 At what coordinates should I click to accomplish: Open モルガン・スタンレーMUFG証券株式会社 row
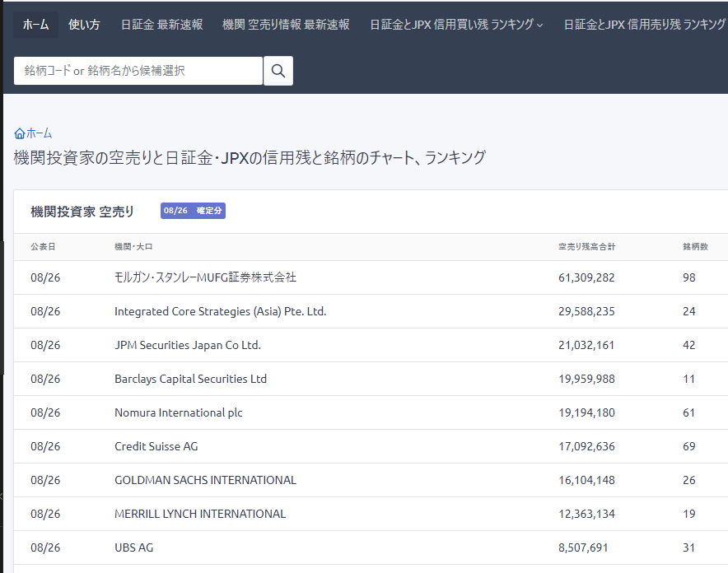(x=205, y=277)
